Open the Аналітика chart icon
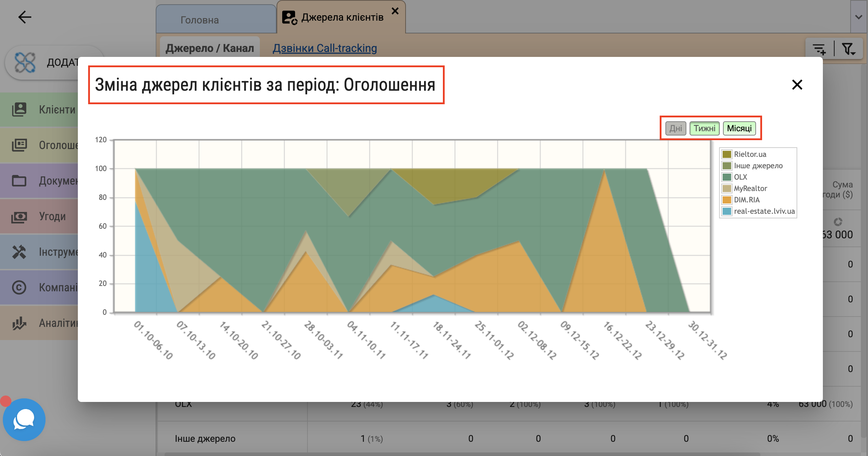Image resolution: width=868 pixels, height=456 pixels. click(x=19, y=323)
